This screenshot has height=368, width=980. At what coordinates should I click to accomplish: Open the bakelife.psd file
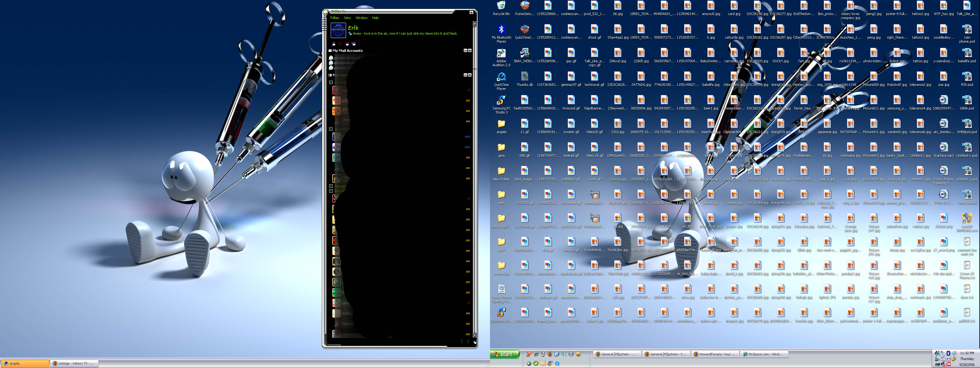click(x=967, y=56)
